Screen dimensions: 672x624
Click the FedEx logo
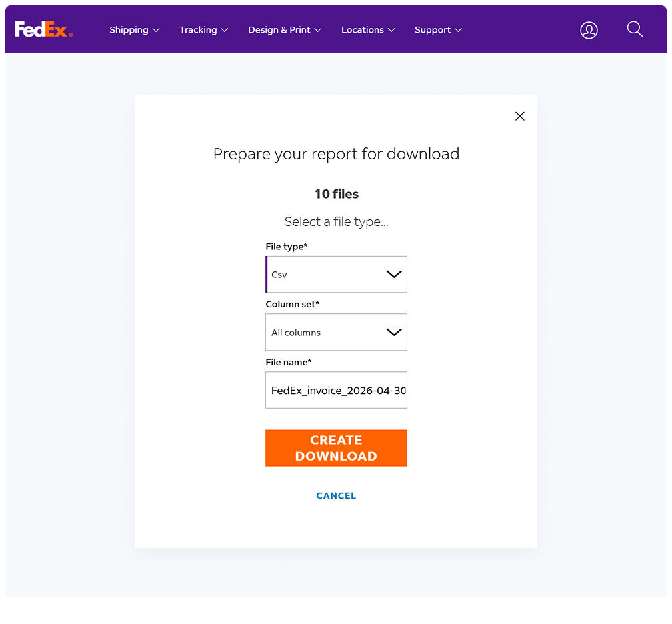point(44,29)
